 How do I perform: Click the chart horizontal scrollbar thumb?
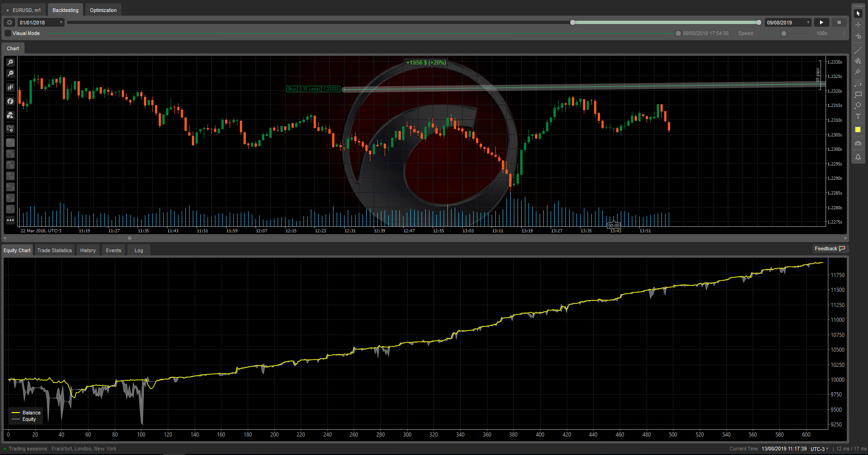point(130,238)
